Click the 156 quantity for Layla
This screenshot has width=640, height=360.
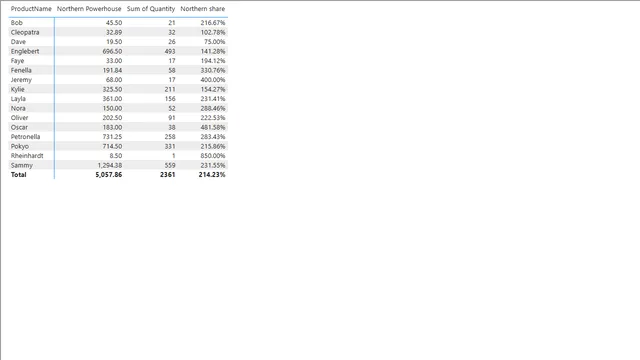tap(170, 99)
